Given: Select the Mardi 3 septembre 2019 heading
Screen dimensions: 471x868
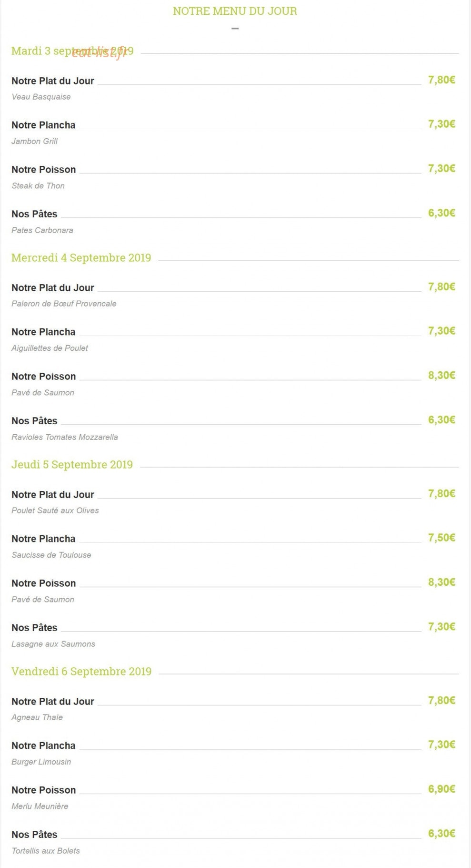Looking at the screenshot, I should [x=72, y=51].
